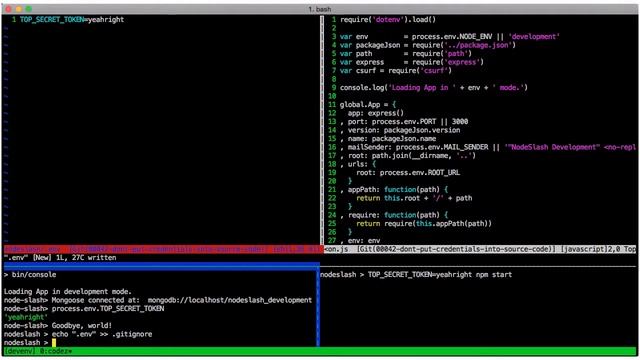Click the 'var express' require line
Viewport: 640px width, 360px height.
pos(412,62)
